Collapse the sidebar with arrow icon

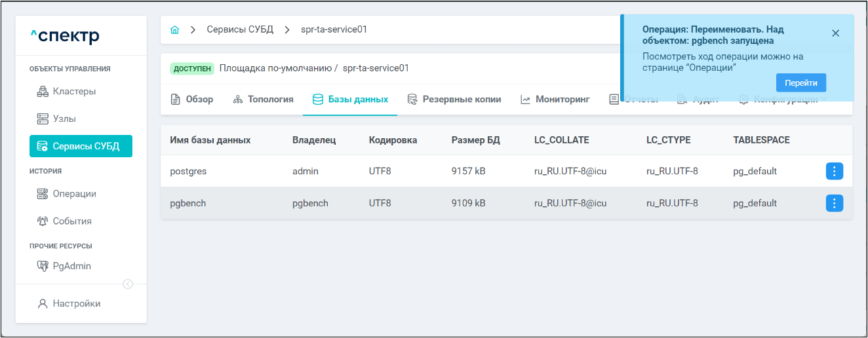click(x=128, y=284)
